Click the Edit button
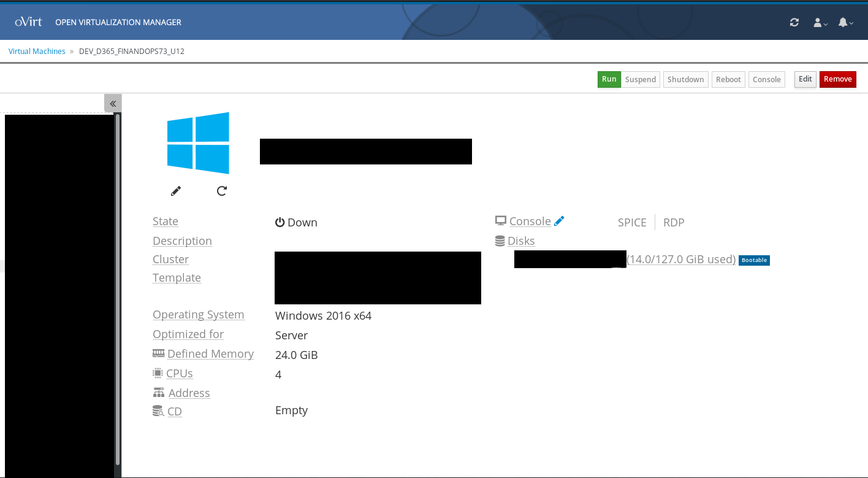Viewport: 868px width, 478px height. (805, 79)
